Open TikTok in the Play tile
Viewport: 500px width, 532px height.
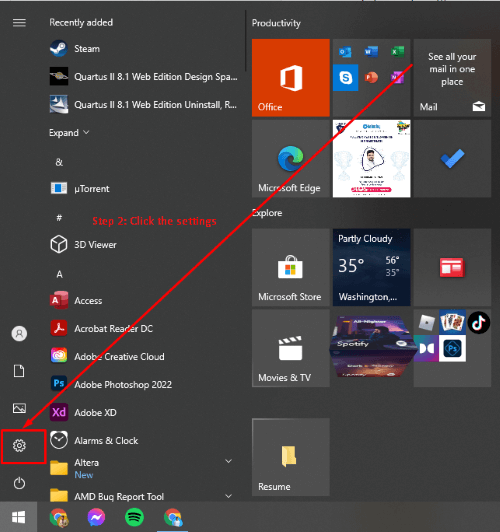tap(479, 322)
